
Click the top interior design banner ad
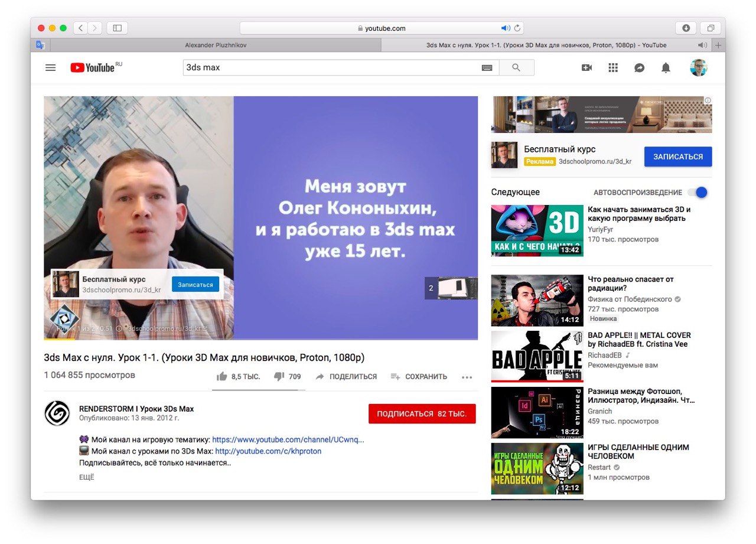pos(601,115)
